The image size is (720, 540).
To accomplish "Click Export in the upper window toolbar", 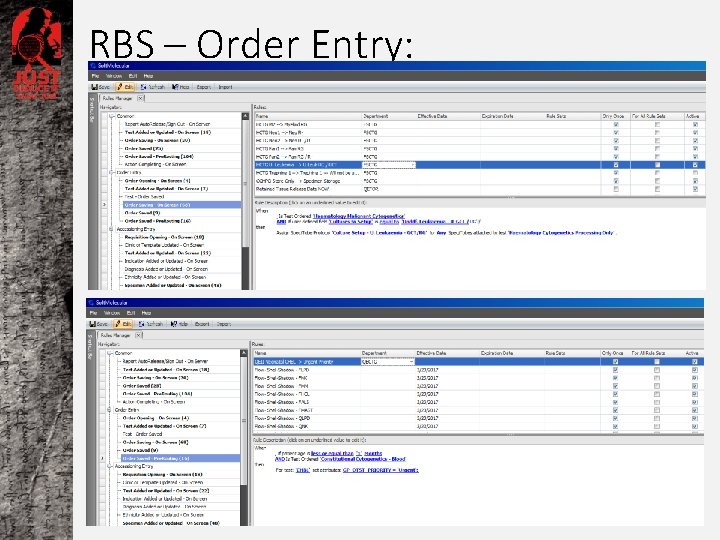I will coord(203,87).
